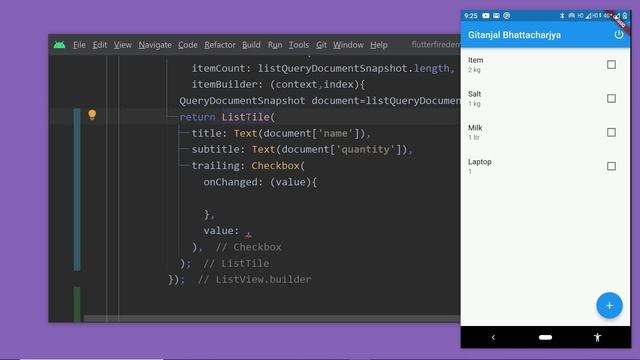Screen dimensions: 640x360
Task: Click the 'itemCount:' code line
Action: pyautogui.click(x=323, y=68)
